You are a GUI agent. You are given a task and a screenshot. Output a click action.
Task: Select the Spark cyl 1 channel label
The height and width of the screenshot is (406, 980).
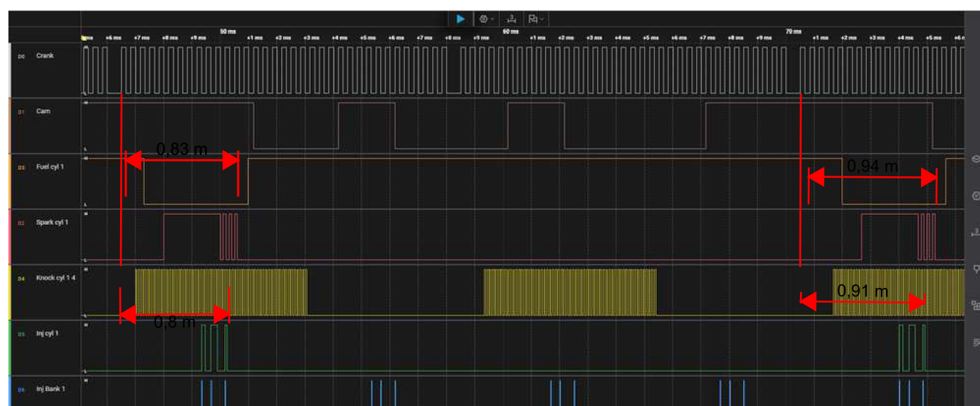coord(51,222)
